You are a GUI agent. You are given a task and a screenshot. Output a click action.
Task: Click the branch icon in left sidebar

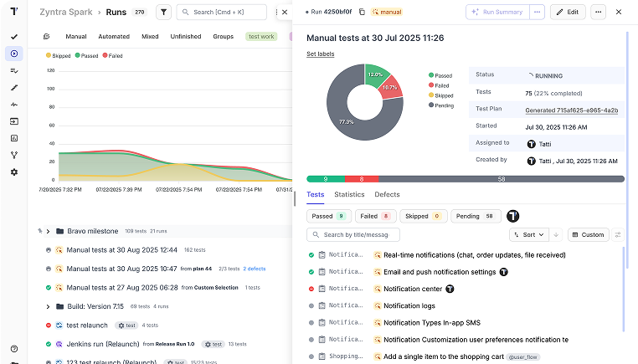pos(14,155)
